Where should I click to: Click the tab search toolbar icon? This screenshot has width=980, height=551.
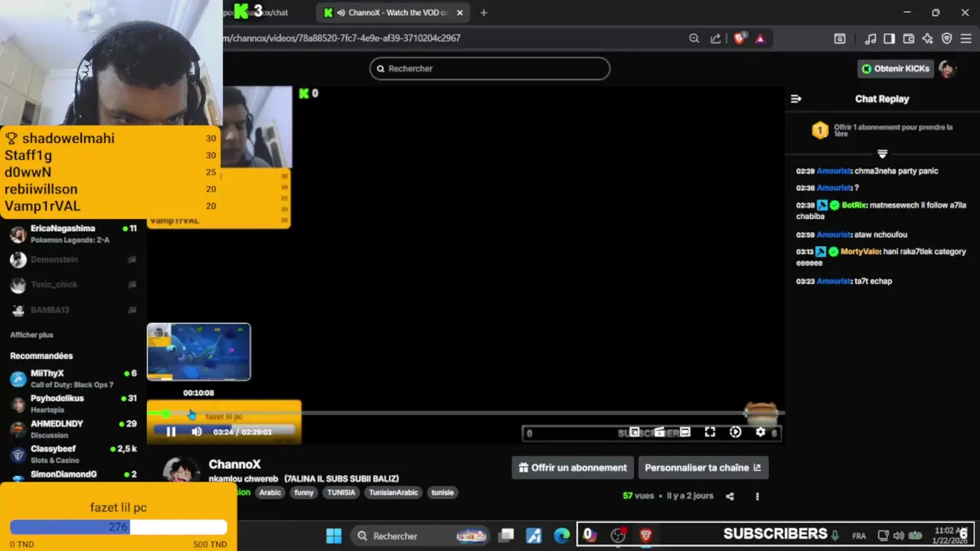pos(840,38)
